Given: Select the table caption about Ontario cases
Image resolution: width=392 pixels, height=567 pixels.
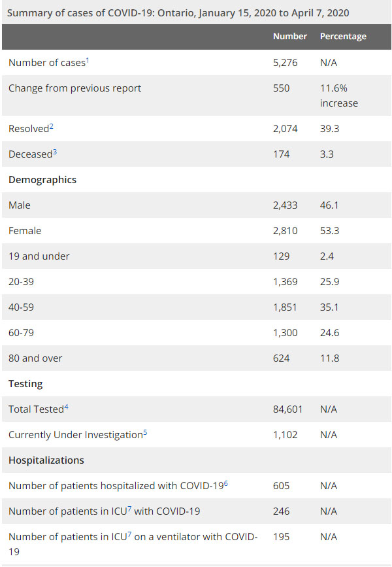Looking at the screenshot, I should tap(178, 12).
